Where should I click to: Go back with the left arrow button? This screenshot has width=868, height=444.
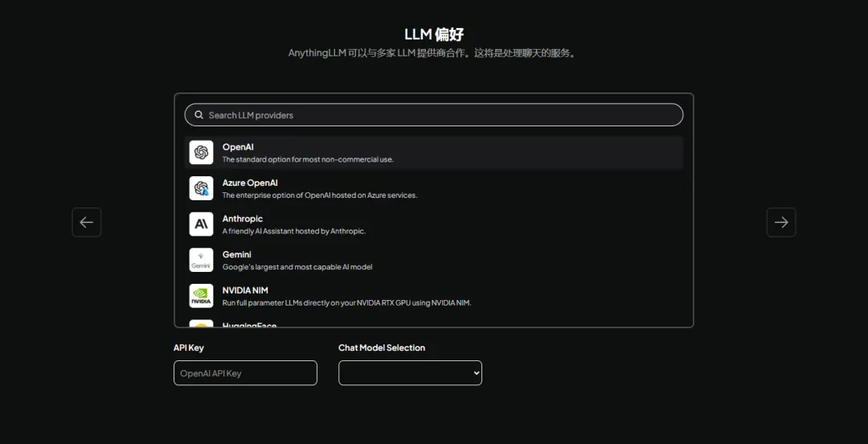pyautogui.click(x=86, y=222)
